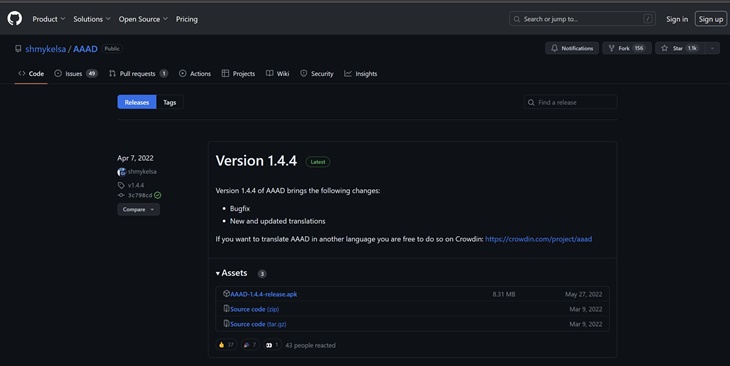Click the file icon beside Source code (tar.gz)
Viewport: 730px width, 366px height.
pyautogui.click(x=226, y=324)
